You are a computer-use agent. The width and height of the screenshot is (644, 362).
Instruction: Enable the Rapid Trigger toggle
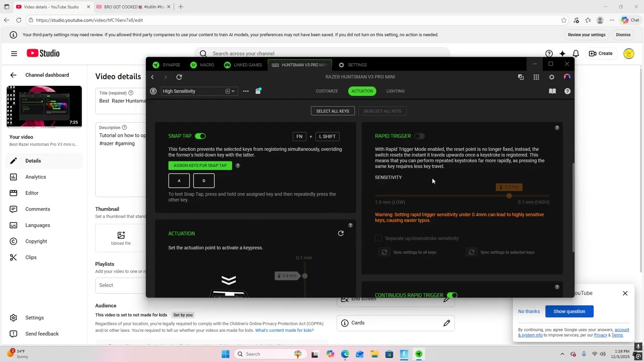click(420, 136)
